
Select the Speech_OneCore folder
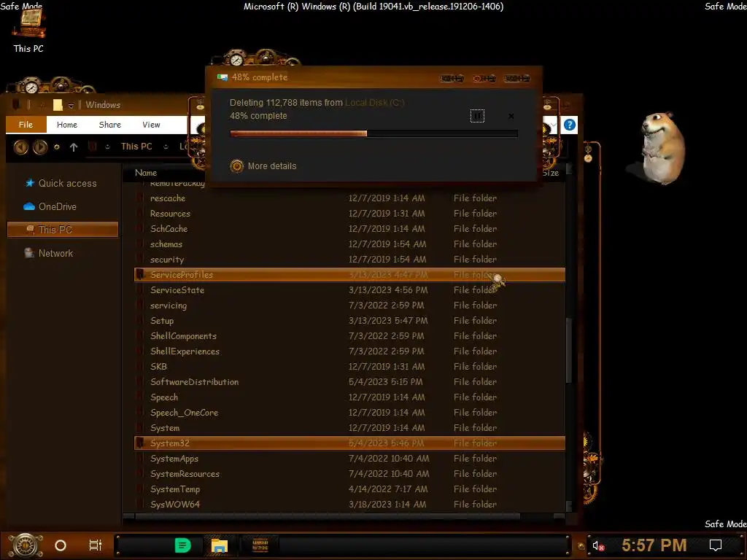[349, 413]
